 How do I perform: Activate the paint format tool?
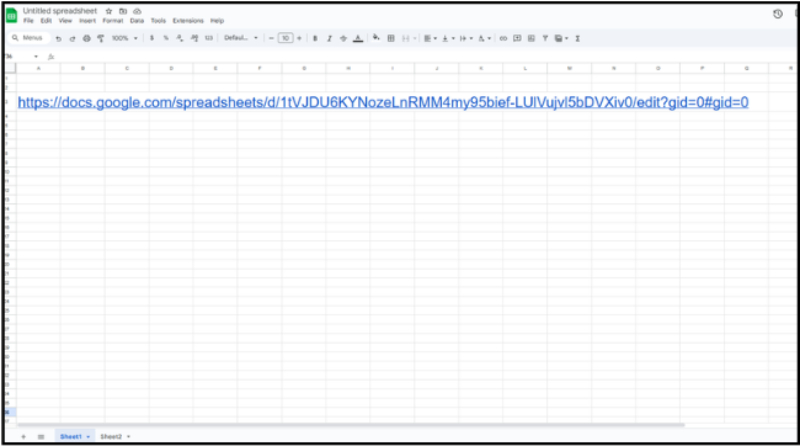[x=101, y=38]
